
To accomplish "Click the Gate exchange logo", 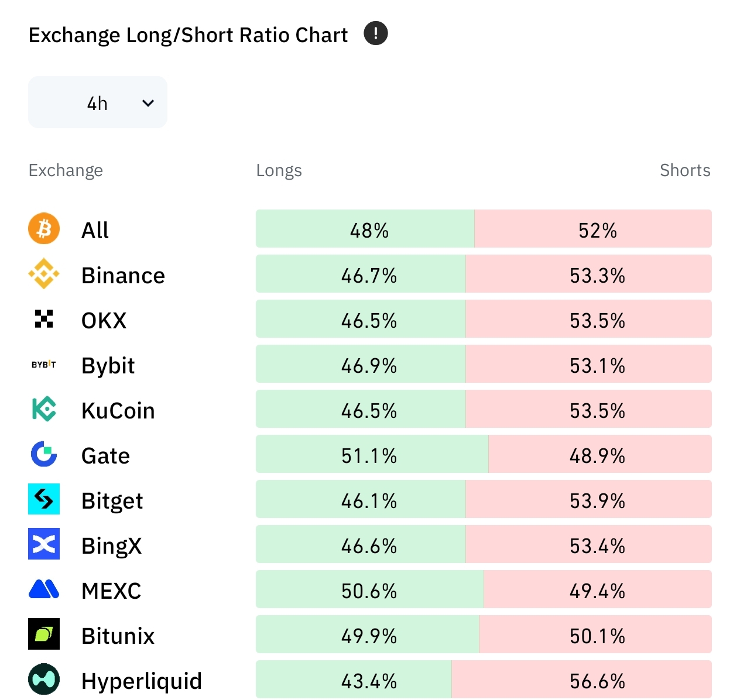I will click(44, 454).
